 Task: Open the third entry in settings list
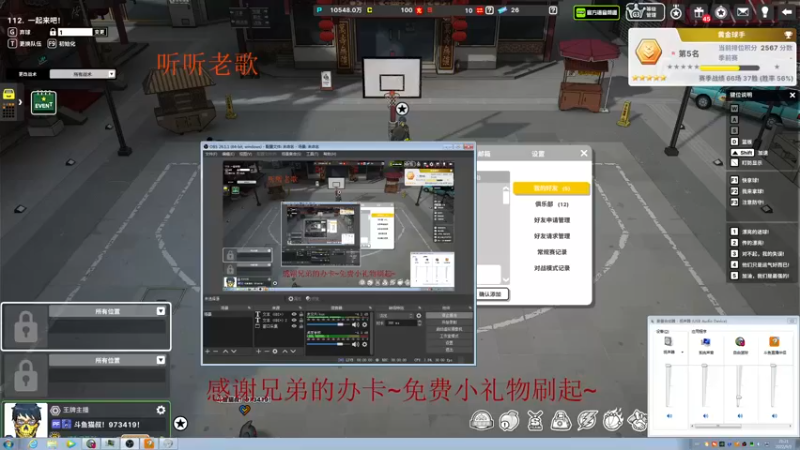click(x=552, y=220)
